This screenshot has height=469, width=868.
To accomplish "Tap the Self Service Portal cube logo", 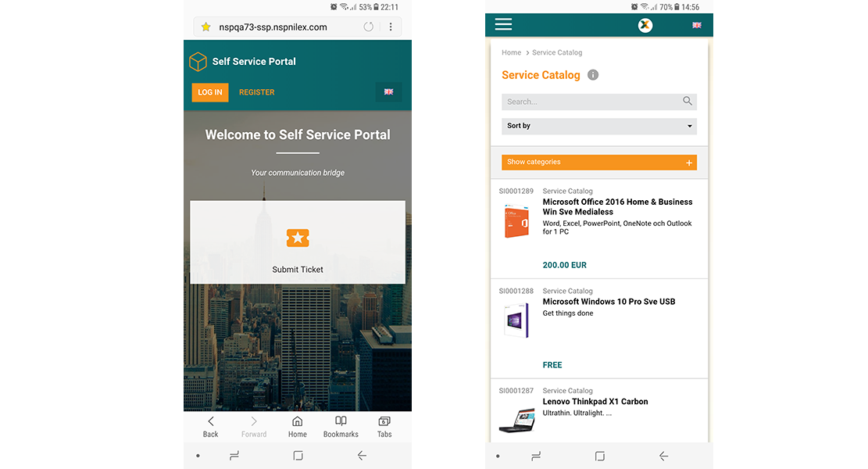I will click(198, 62).
